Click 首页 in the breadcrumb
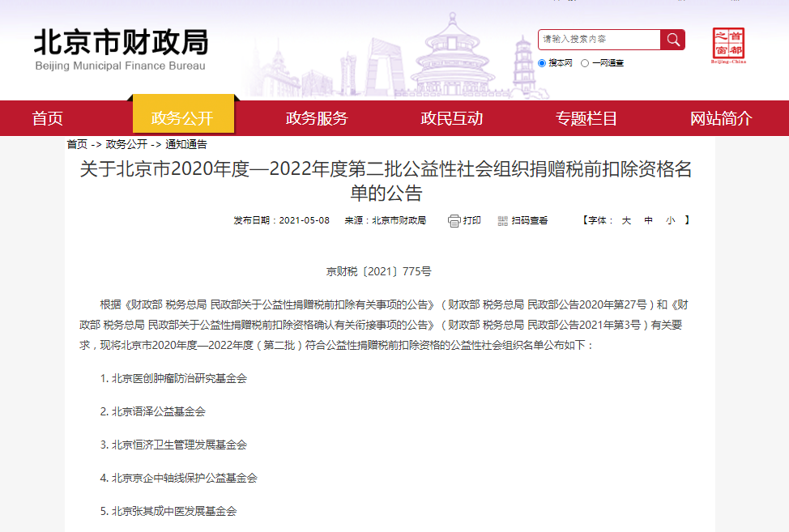Image resolution: width=789 pixels, height=532 pixels. tap(77, 144)
